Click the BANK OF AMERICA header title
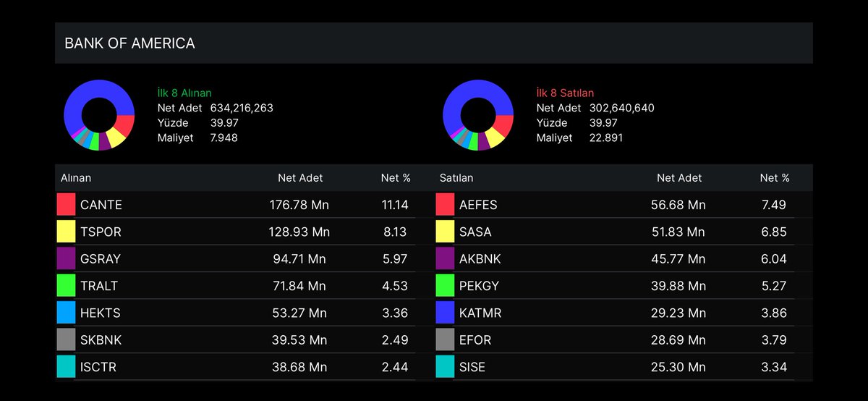Image resolution: width=868 pixels, height=401 pixels. pos(129,43)
